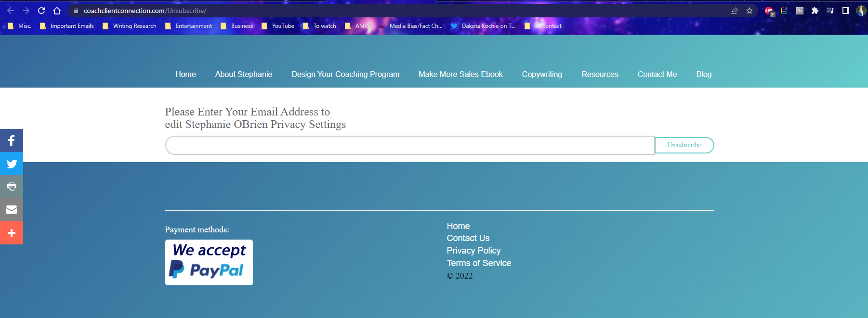
Task: Click the Unsubscribe button
Action: click(684, 145)
